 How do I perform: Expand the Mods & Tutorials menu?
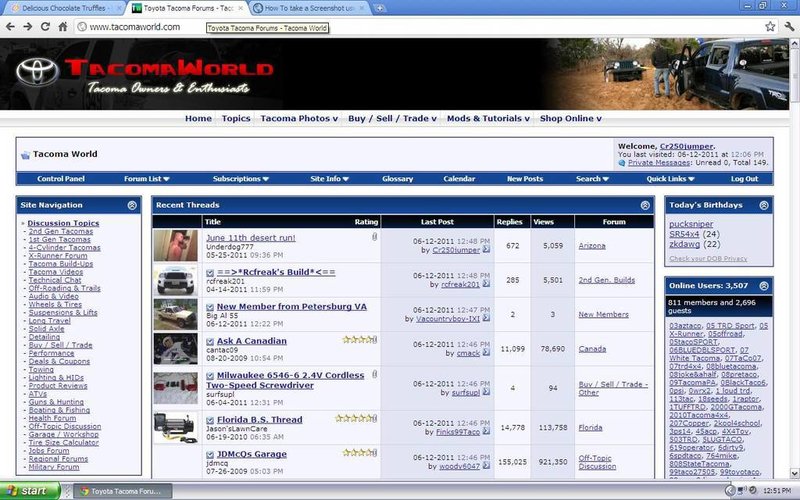[488, 118]
